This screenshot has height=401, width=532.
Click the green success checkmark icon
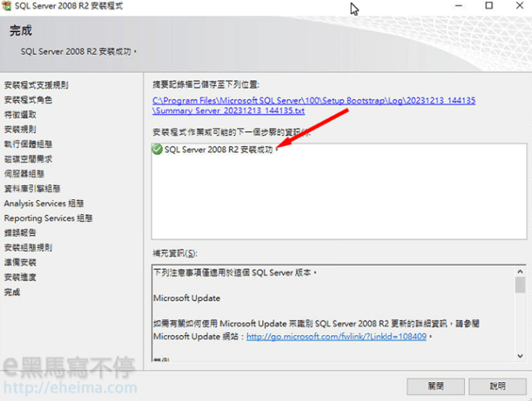tap(157, 149)
